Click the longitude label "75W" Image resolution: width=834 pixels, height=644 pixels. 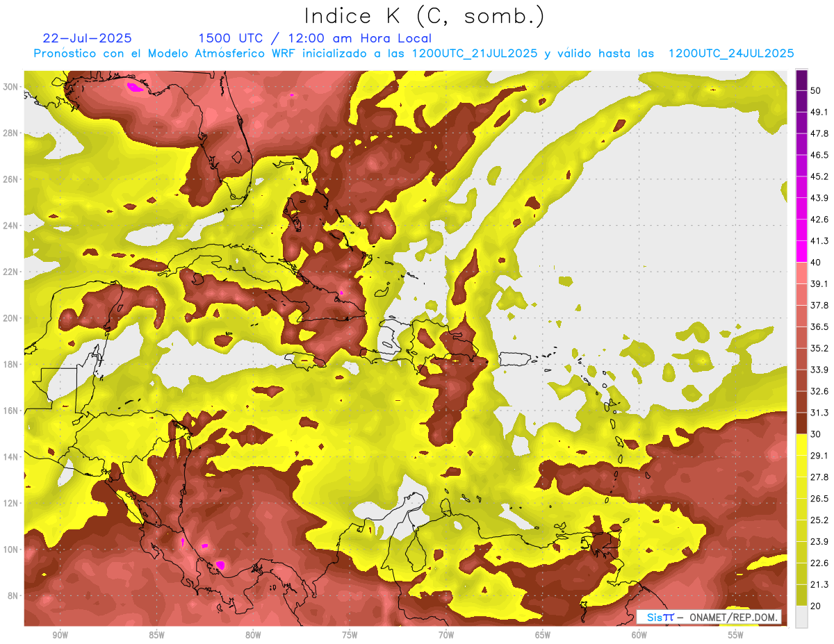point(350,635)
